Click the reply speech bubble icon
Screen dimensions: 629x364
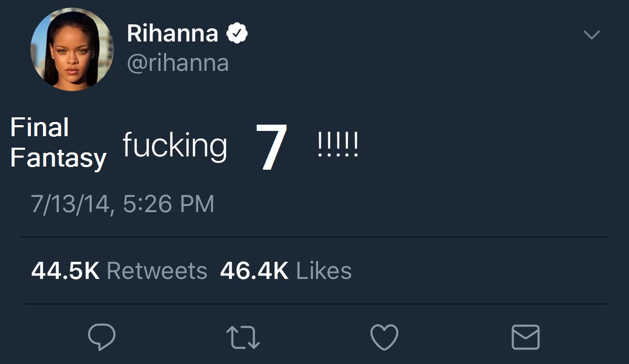pyautogui.click(x=101, y=337)
